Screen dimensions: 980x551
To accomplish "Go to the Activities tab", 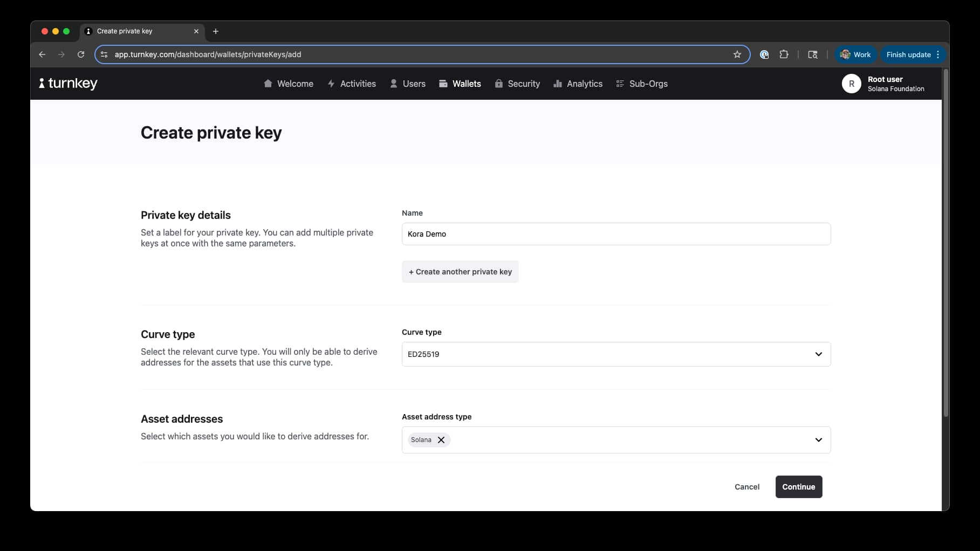I will click(x=352, y=84).
